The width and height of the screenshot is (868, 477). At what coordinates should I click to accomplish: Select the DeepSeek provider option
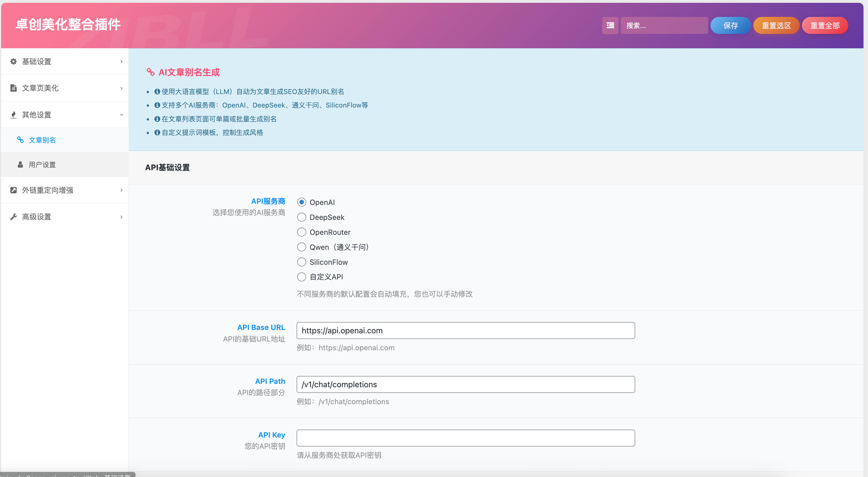point(301,217)
